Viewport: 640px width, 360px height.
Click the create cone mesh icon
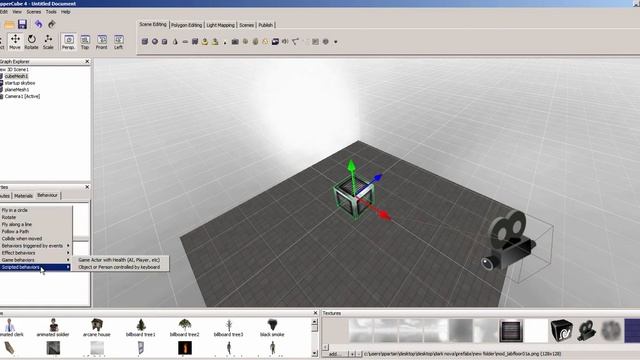pos(175,42)
